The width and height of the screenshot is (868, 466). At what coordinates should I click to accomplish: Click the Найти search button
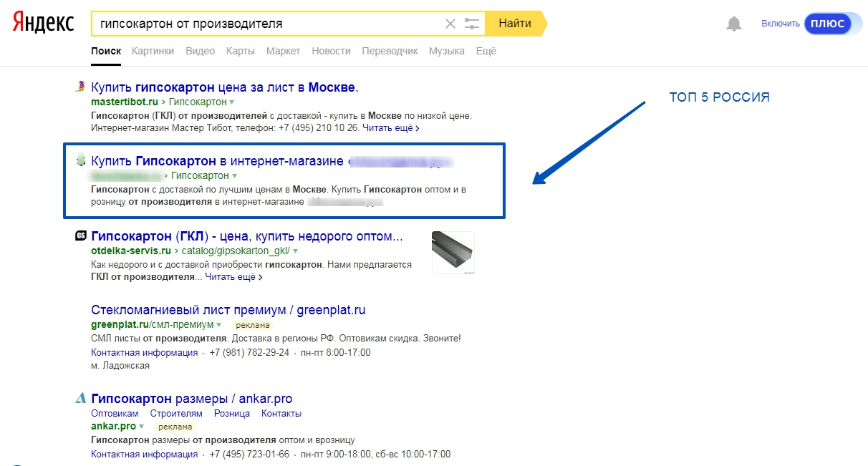click(515, 24)
